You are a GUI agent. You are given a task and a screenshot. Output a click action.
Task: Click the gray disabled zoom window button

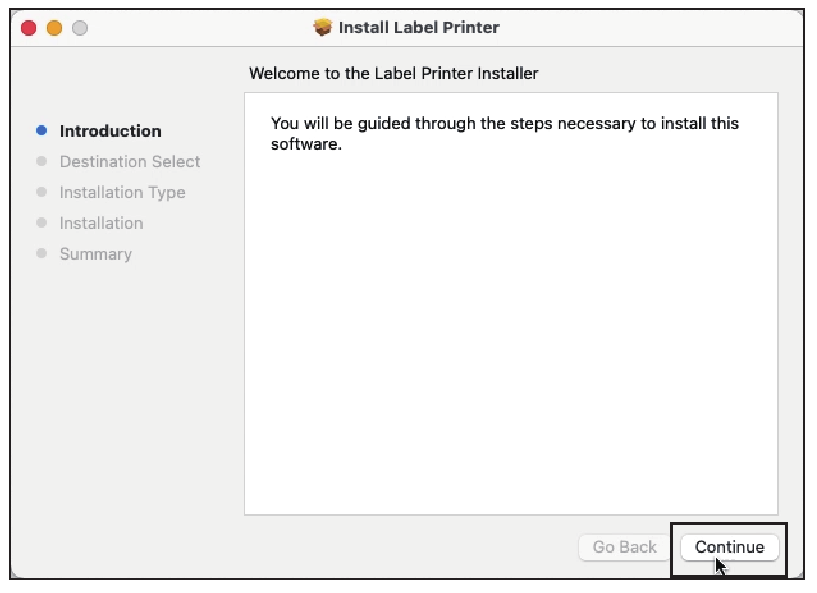pyautogui.click(x=80, y=28)
